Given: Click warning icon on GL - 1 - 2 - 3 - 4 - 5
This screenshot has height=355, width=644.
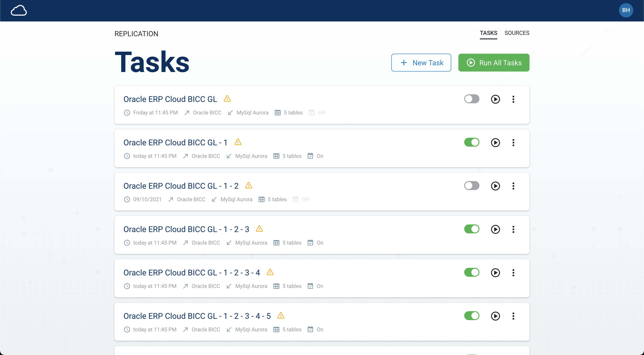Looking at the screenshot, I should click(x=281, y=315).
